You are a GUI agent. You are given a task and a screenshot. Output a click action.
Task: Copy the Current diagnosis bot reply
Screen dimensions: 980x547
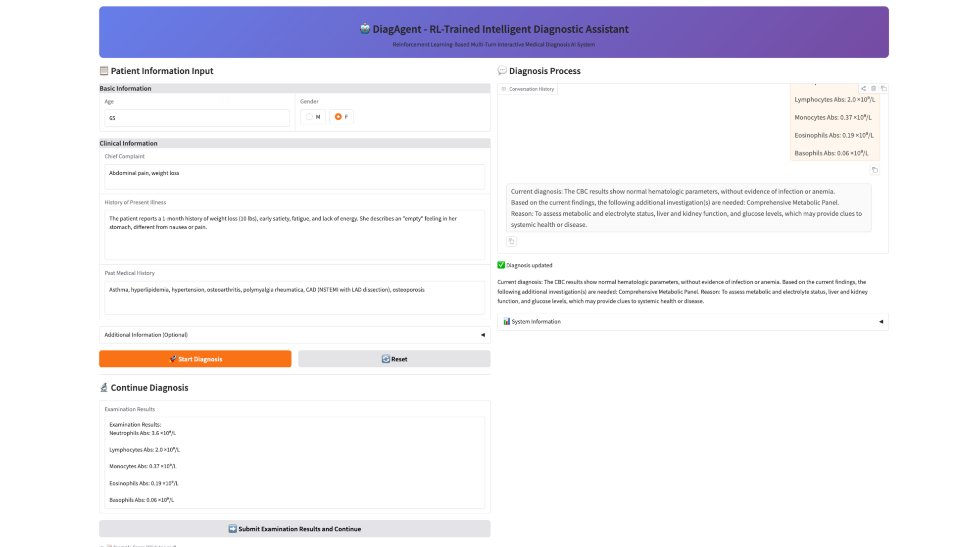point(511,242)
